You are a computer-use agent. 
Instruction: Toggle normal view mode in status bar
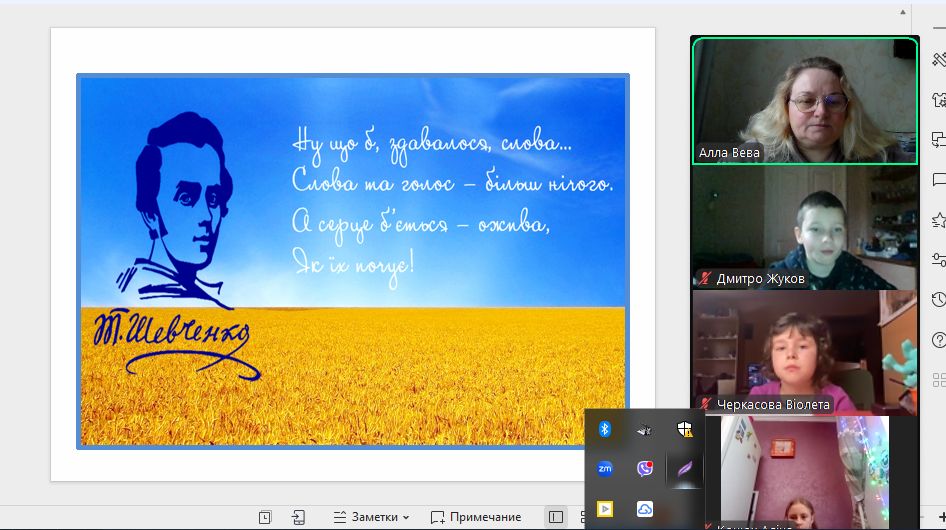(x=556, y=517)
